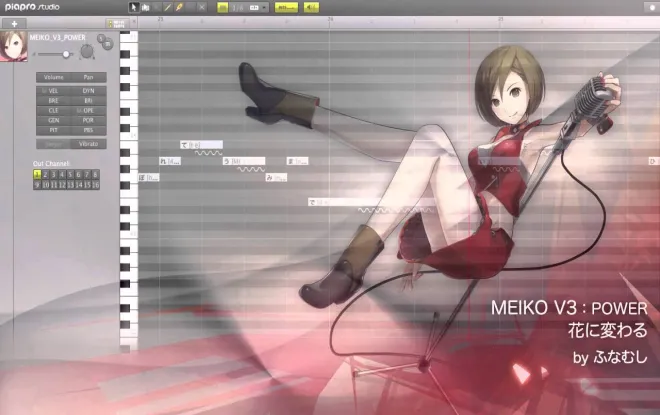
Task: Click the MEIKO_V3_POWER track name
Action: (x=58, y=37)
